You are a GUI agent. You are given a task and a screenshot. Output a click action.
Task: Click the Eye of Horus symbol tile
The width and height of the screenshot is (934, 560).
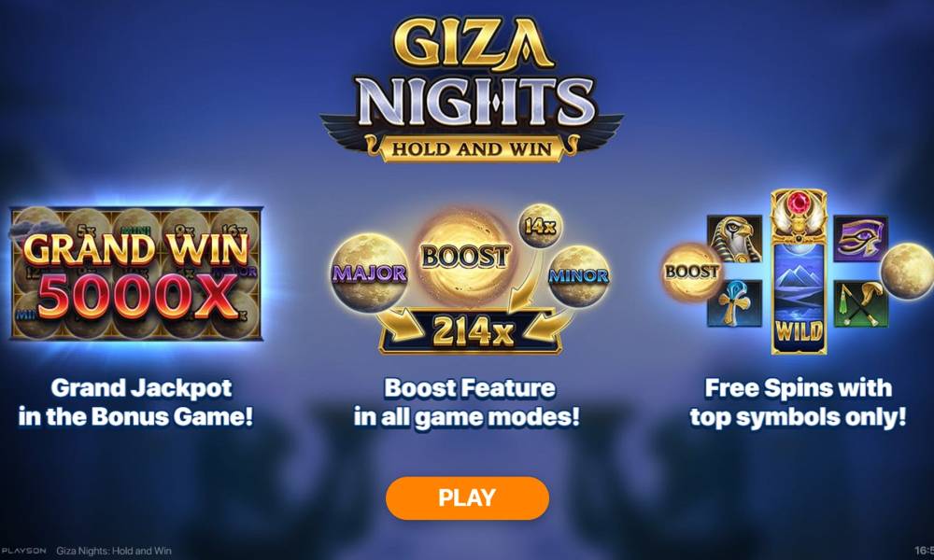pyautogui.click(x=860, y=239)
